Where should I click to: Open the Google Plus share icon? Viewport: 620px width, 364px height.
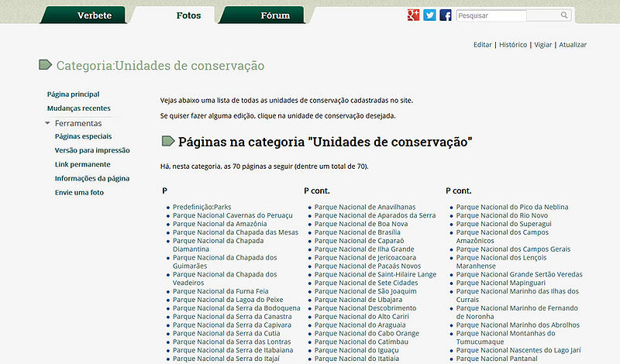click(413, 15)
